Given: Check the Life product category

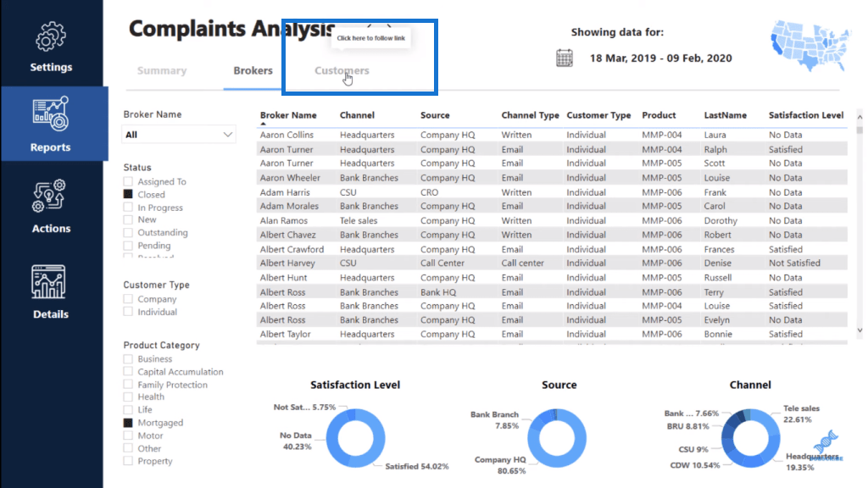Looking at the screenshot, I should 128,409.
